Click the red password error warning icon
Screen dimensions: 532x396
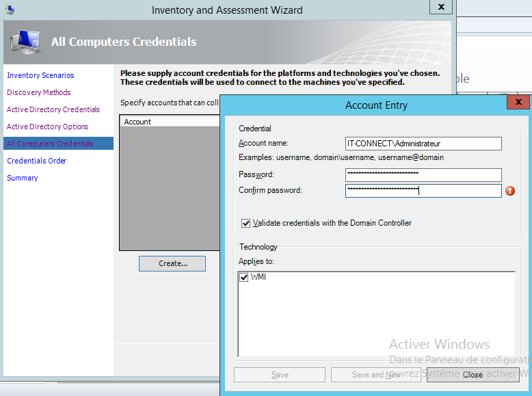[510, 191]
